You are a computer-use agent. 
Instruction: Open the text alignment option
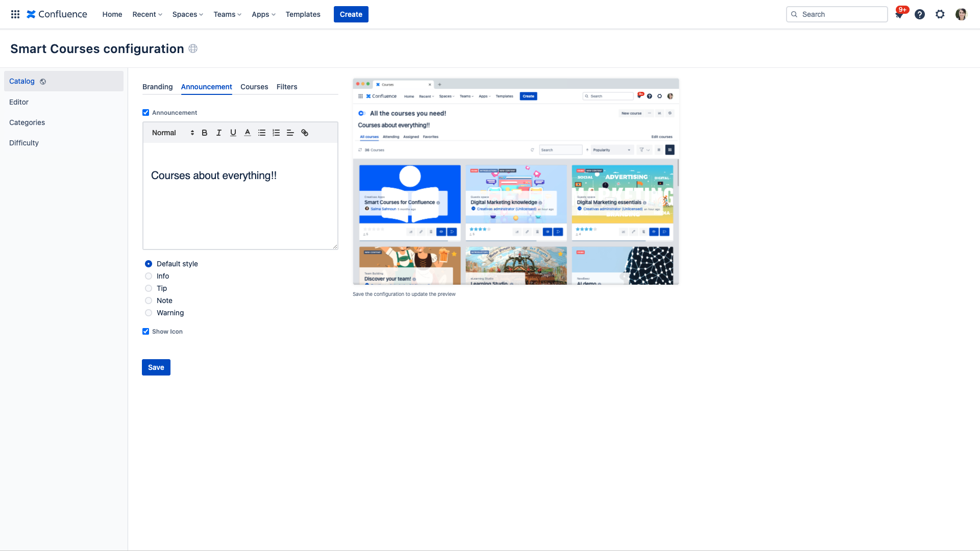tap(290, 133)
